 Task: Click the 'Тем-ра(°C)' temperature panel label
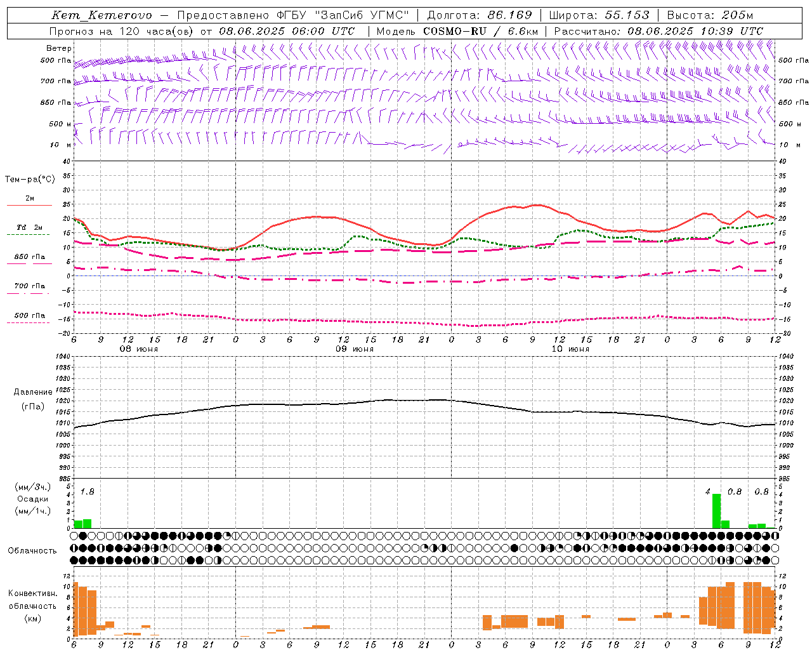click(x=30, y=180)
